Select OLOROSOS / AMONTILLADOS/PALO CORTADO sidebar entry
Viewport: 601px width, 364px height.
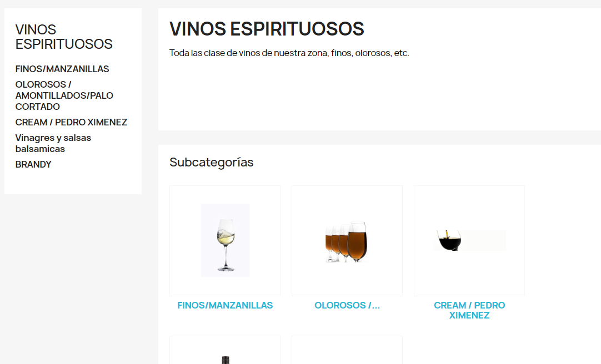point(64,95)
